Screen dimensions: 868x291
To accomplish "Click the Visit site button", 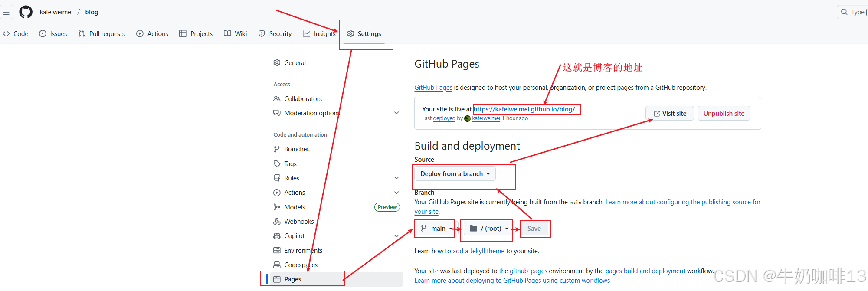I will pyautogui.click(x=670, y=114).
